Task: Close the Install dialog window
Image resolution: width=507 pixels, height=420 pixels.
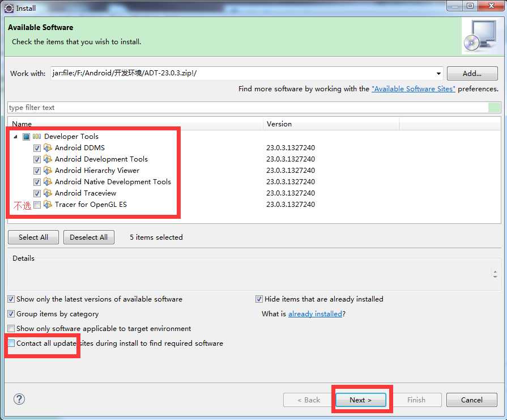Action: coord(491,6)
